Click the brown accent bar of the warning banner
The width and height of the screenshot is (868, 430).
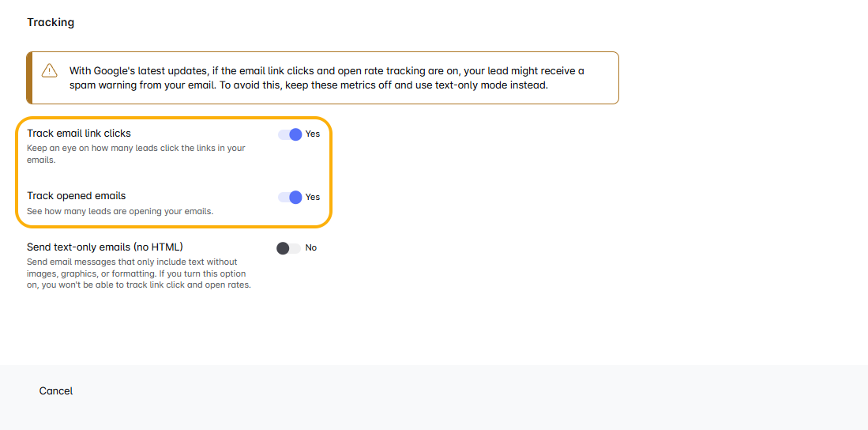pyautogui.click(x=29, y=77)
